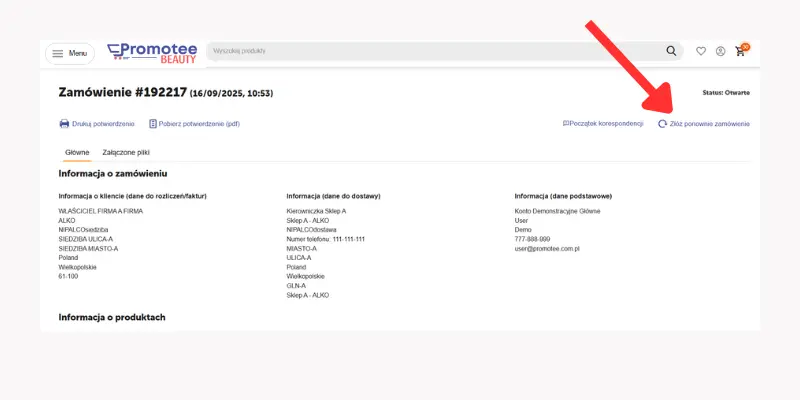Open the shopping cart icon
The width and height of the screenshot is (800, 400).
pos(740,51)
